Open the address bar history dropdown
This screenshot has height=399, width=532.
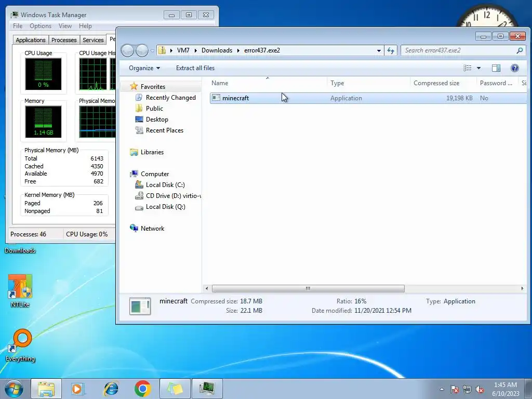click(x=379, y=50)
